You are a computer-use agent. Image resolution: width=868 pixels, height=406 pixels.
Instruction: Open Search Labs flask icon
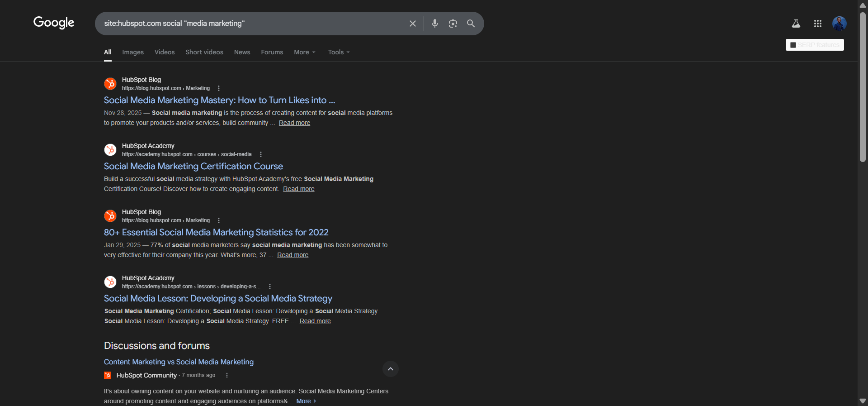click(796, 24)
